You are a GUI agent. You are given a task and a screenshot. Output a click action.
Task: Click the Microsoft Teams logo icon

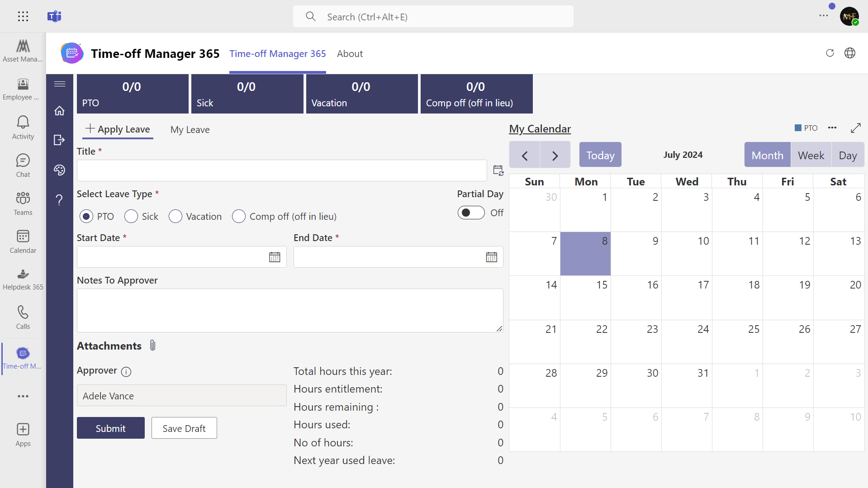(54, 17)
